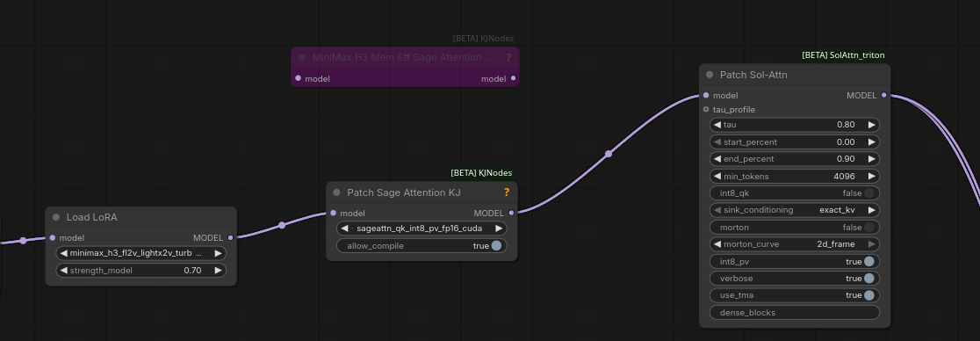Collapse the Load LoRA node using its dot
980x341 pixels.
pyautogui.click(x=55, y=217)
